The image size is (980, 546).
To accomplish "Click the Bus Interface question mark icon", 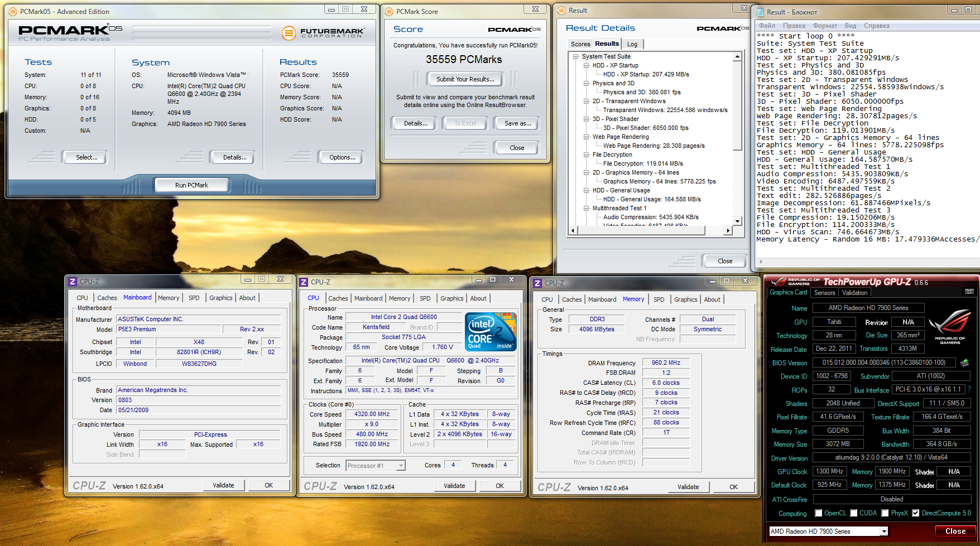I will [969, 389].
